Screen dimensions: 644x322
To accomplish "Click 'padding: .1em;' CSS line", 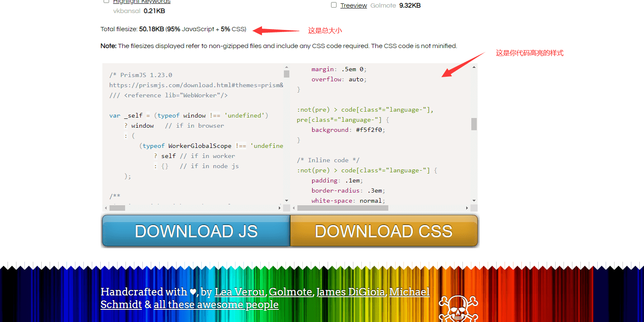I will 337,180.
